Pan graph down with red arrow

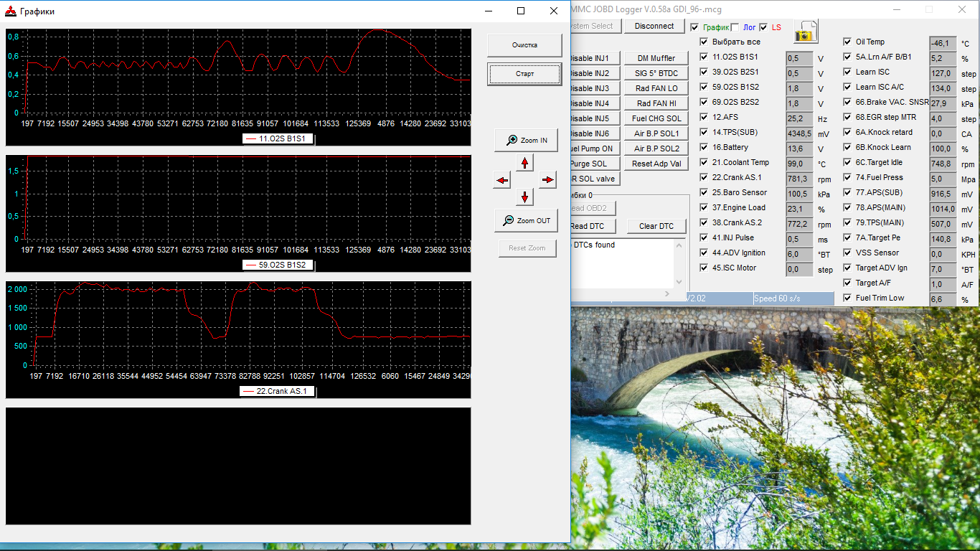[525, 197]
